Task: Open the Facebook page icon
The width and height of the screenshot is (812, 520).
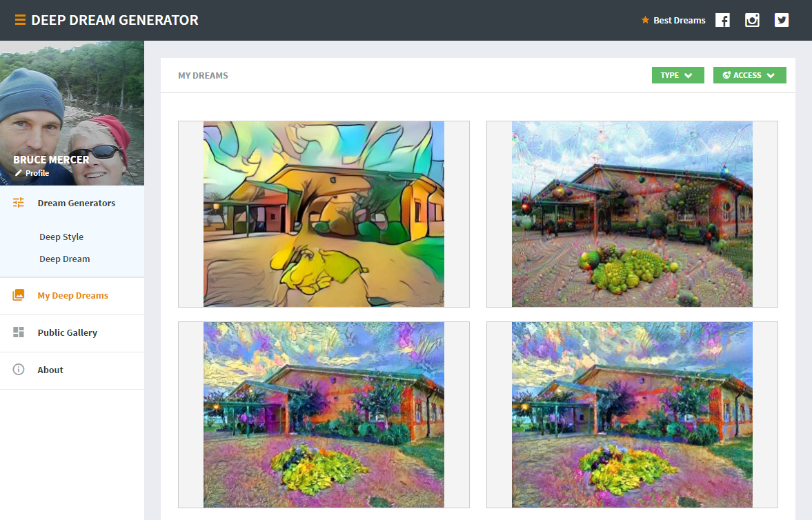Action: click(722, 20)
